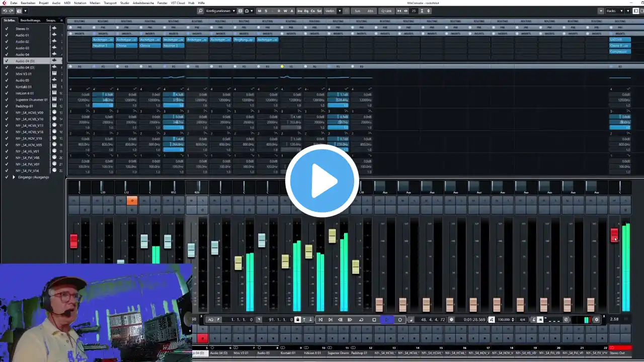Open the Transport menu

coord(110,3)
